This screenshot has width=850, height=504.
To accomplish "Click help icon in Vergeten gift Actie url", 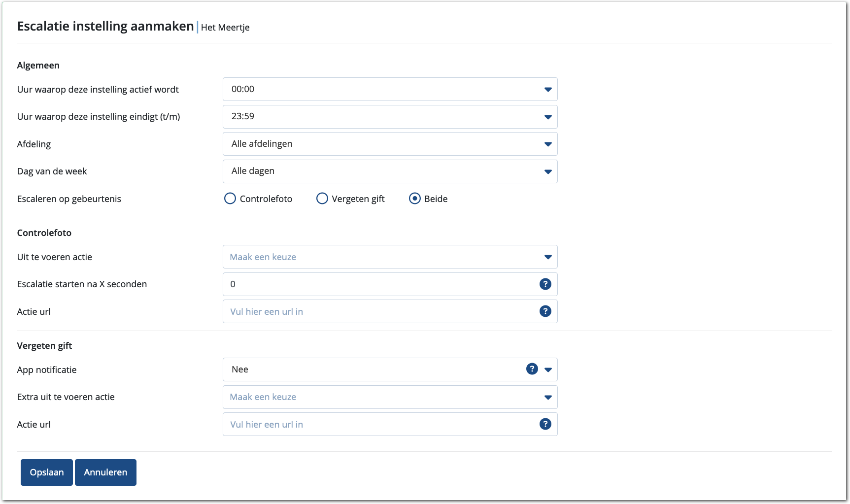I will pos(545,424).
